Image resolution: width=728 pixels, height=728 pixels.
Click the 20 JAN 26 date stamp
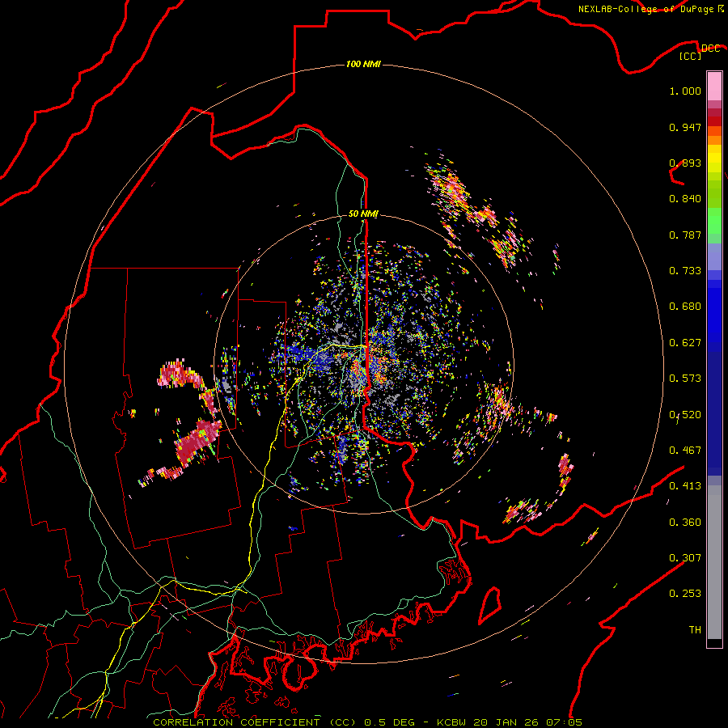[x=507, y=722]
